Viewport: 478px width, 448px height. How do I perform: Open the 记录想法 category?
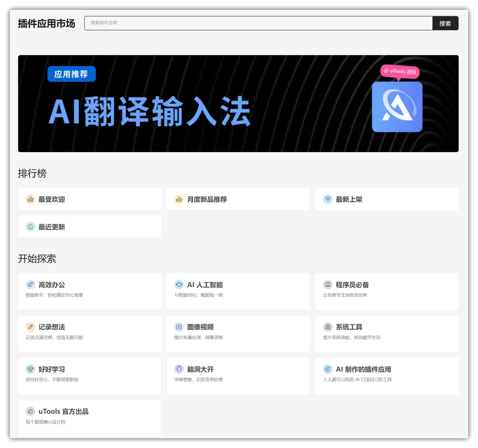90,334
